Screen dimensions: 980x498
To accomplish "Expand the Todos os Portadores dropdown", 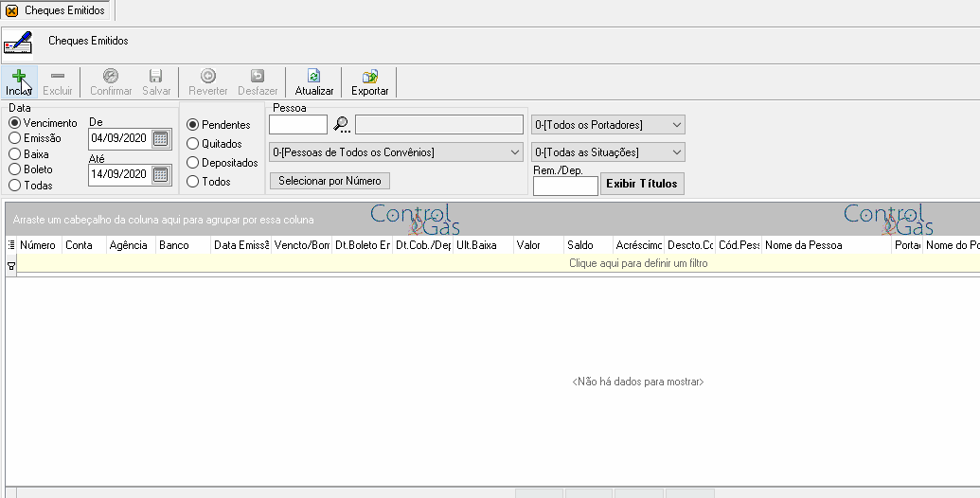I will (x=608, y=125).
